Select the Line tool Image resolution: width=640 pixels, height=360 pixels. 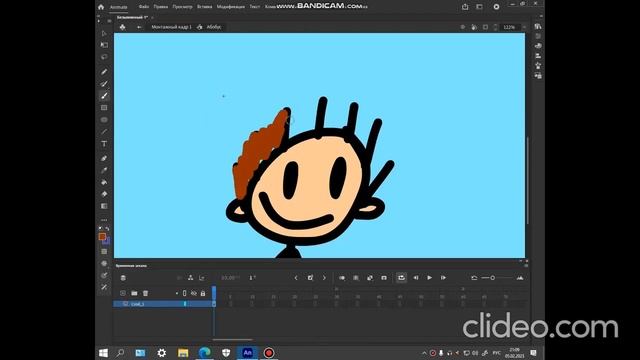point(104,131)
